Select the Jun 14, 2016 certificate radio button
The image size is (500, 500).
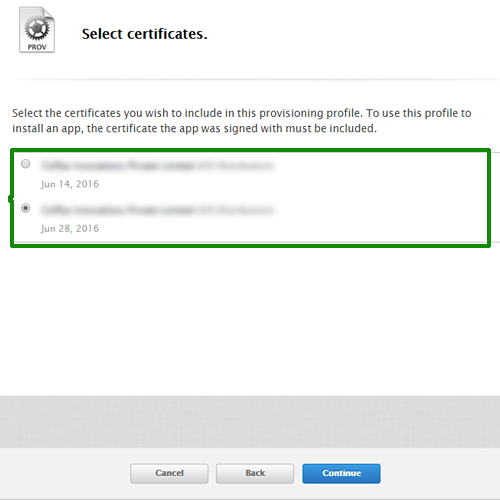[x=25, y=164]
